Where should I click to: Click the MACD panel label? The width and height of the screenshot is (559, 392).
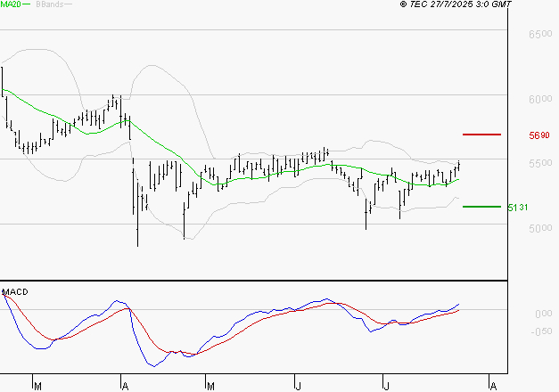16,292
